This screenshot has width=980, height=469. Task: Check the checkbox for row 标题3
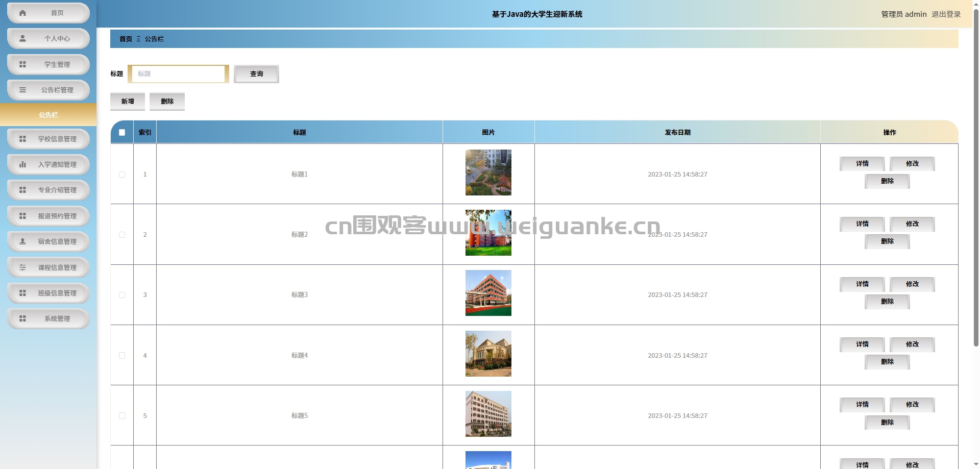122,295
